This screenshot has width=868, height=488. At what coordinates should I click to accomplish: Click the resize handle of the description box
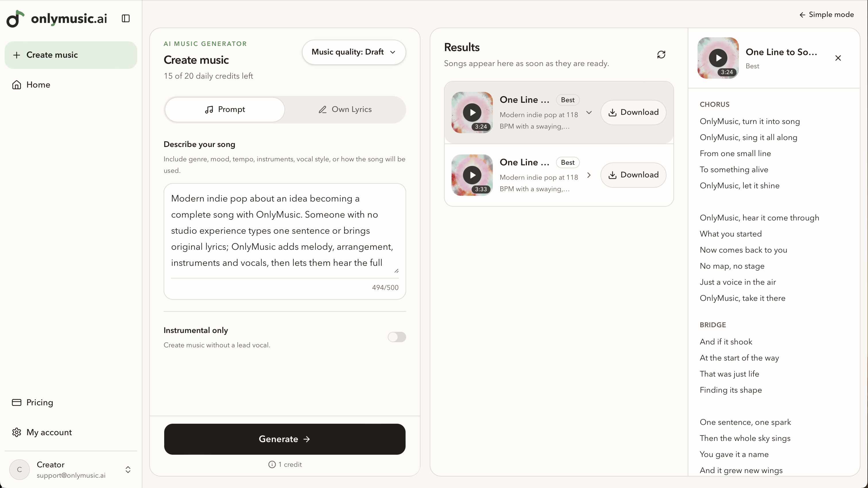[396, 271]
